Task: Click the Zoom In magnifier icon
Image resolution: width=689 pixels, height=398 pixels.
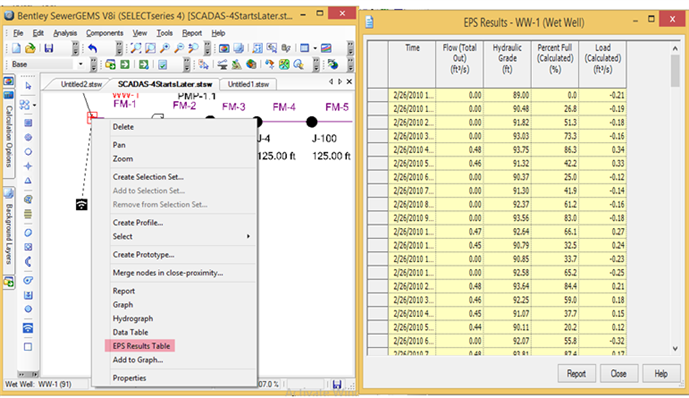Action: point(165,48)
